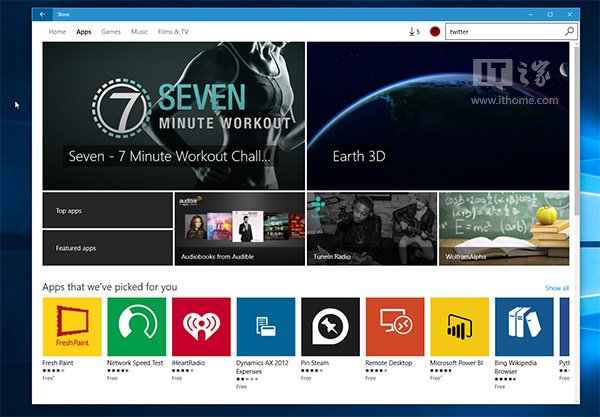Open the Earth 3D featured banner
This screenshot has width=600, height=417.
(438, 116)
